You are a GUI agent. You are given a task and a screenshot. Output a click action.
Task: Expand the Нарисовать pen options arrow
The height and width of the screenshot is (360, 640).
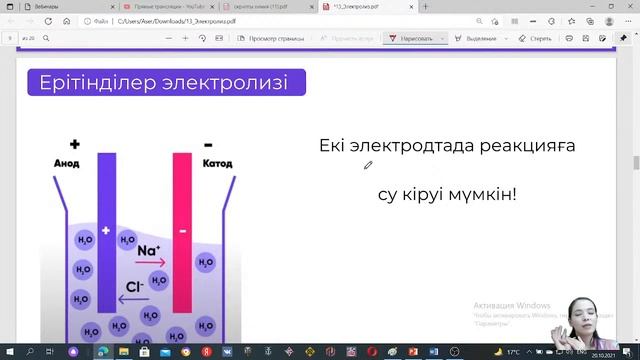pyautogui.click(x=442, y=38)
